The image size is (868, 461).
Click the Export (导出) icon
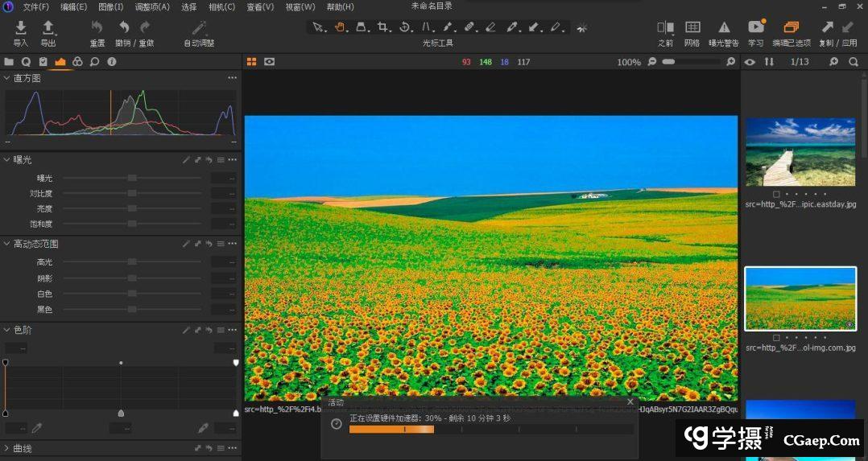48,28
